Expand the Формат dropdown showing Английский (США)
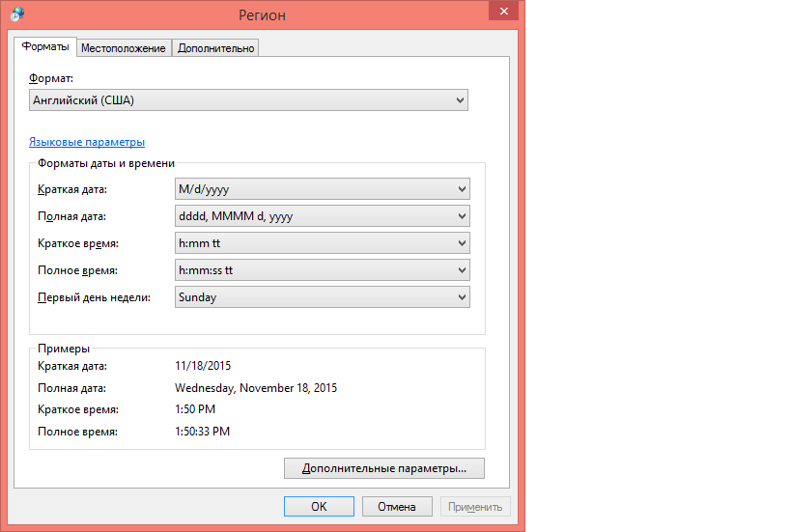 click(x=248, y=100)
